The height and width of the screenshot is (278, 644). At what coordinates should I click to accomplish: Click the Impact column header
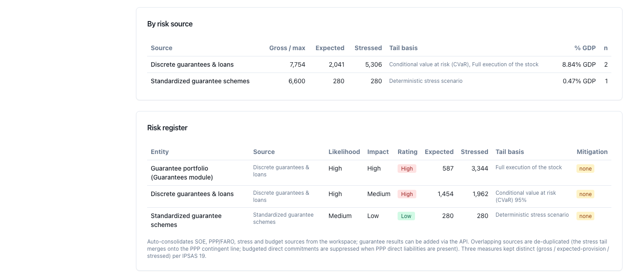(378, 152)
